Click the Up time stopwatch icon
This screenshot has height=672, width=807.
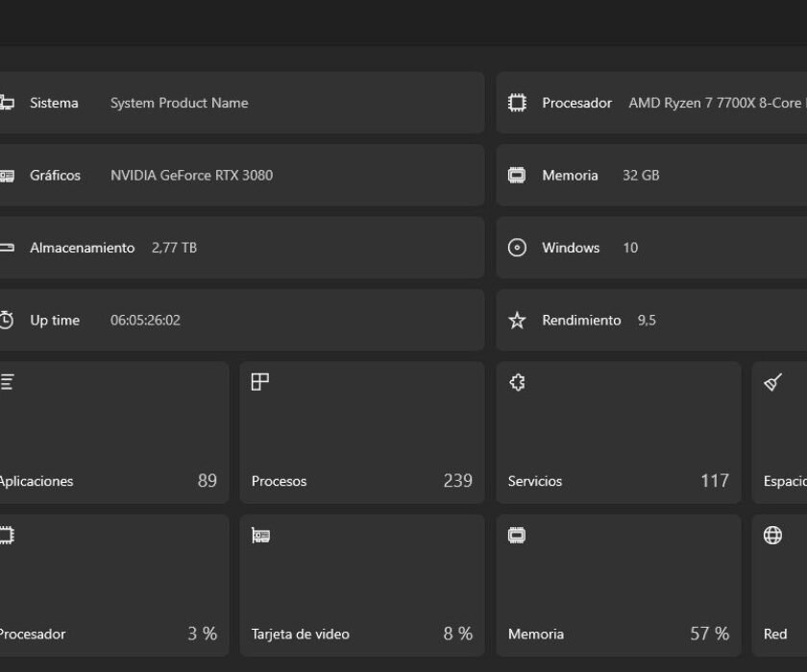[x=7, y=320]
